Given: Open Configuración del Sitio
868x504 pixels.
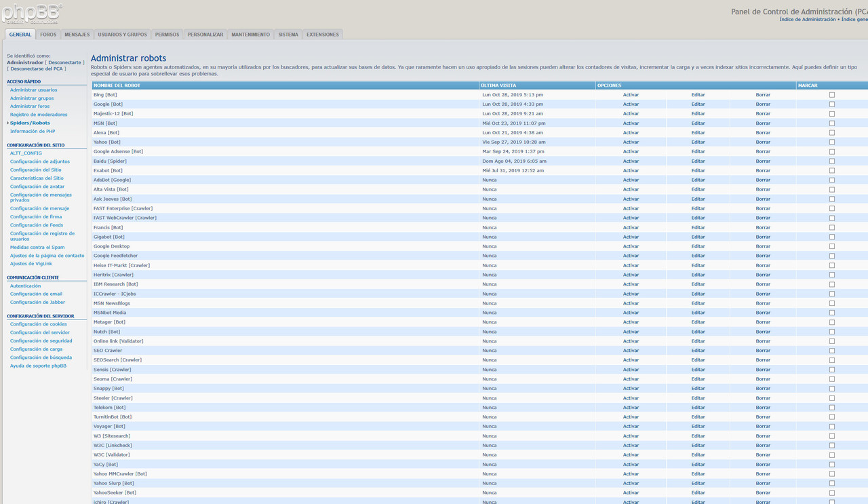Looking at the screenshot, I should point(35,170).
